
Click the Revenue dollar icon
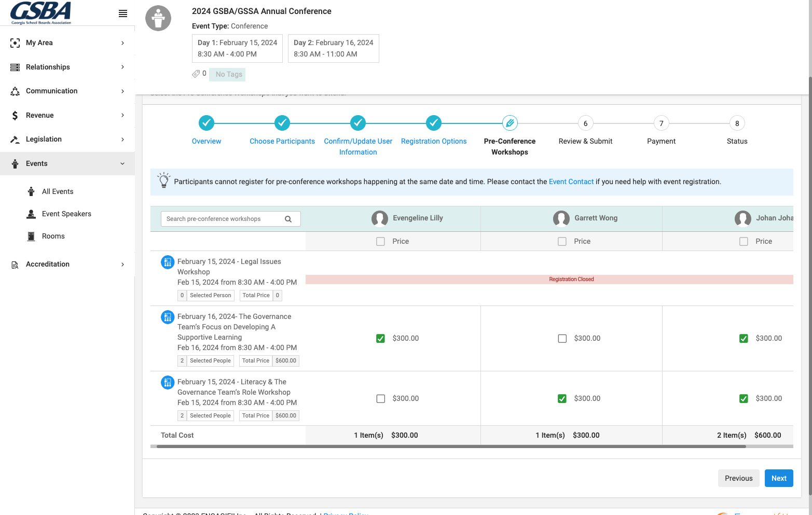[15, 116]
